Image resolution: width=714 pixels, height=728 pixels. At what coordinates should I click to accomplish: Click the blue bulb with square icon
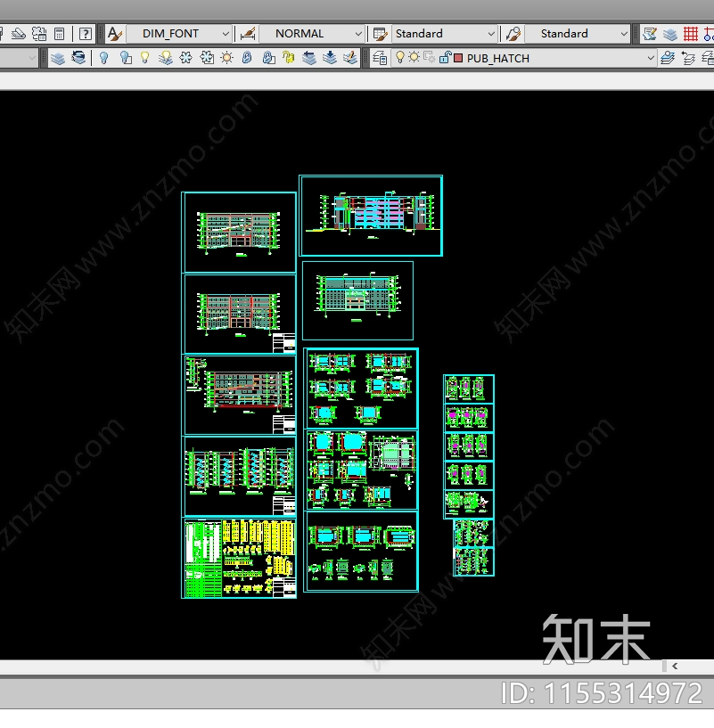pos(125,58)
